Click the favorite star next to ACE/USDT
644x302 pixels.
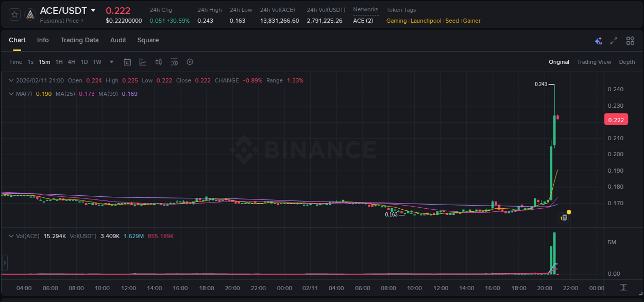(x=14, y=14)
